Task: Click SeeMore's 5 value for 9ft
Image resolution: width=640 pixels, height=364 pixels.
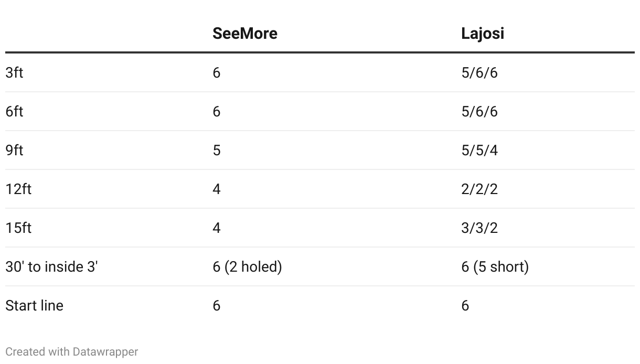Action: pyautogui.click(x=217, y=151)
